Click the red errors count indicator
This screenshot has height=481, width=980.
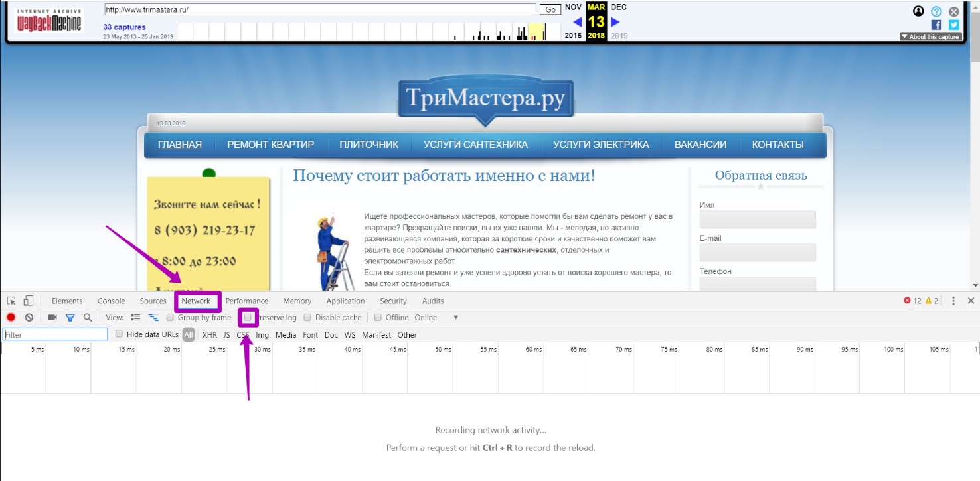(x=912, y=301)
